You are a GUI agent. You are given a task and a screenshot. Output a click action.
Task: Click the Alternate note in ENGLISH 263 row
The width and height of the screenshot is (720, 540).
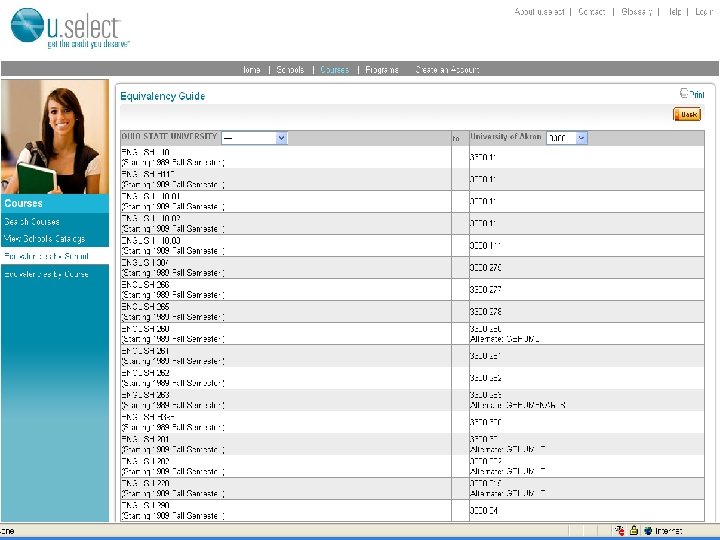coord(518,405)
